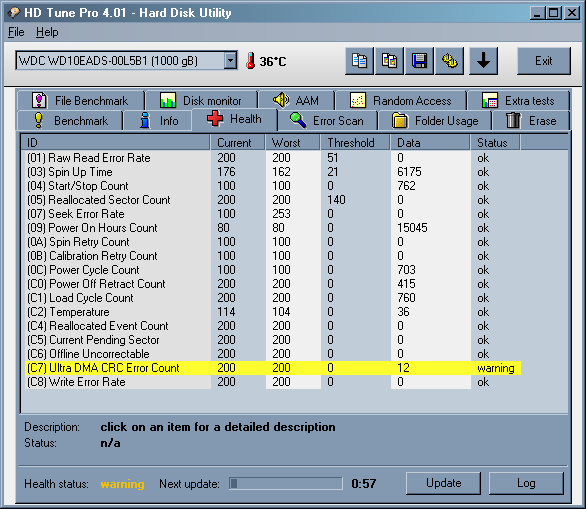Select the (03) Spin Up Time row

[x=273, y=172]
